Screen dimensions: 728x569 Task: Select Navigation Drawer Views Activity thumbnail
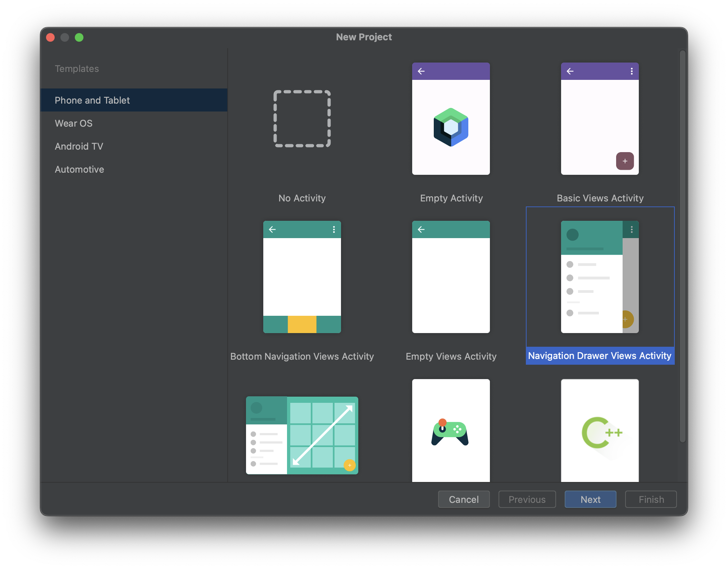click(x=600, y=277)
